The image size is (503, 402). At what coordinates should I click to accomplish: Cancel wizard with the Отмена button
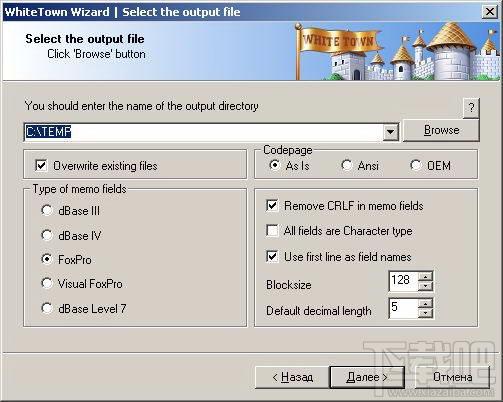point(452,377)
